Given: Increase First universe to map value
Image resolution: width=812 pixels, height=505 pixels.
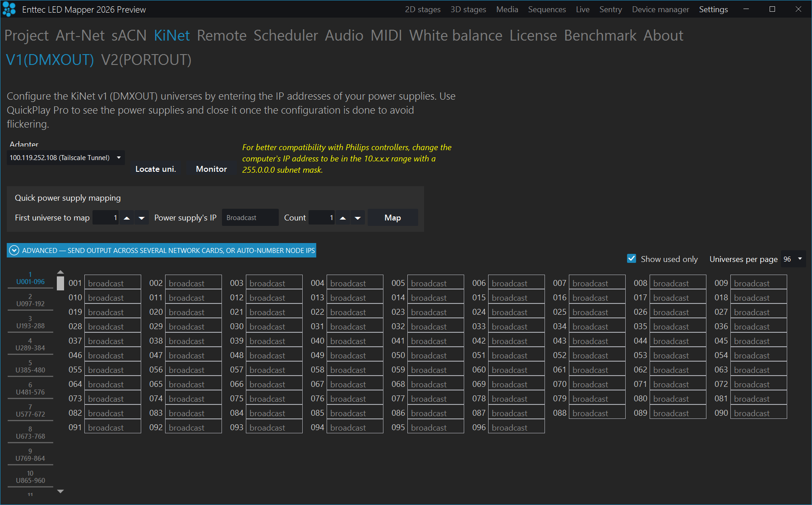Looking at the screenshot, I should [127, 218].
